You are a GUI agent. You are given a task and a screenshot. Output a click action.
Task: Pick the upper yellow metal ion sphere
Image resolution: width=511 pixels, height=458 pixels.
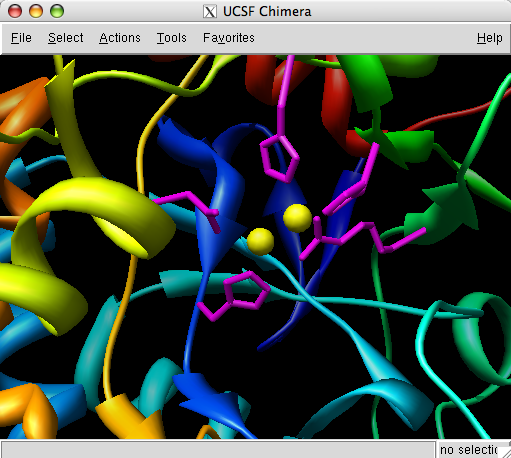point(297,218)
